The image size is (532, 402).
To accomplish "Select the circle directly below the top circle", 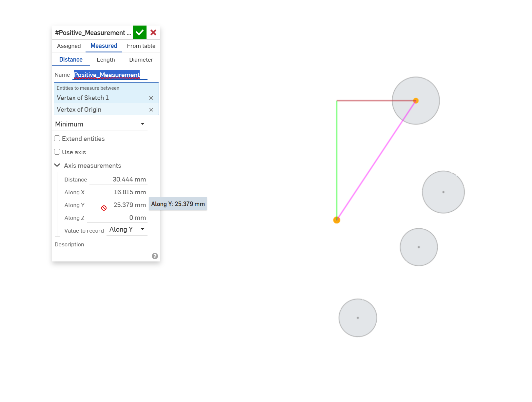I will [x=443, y=192].
